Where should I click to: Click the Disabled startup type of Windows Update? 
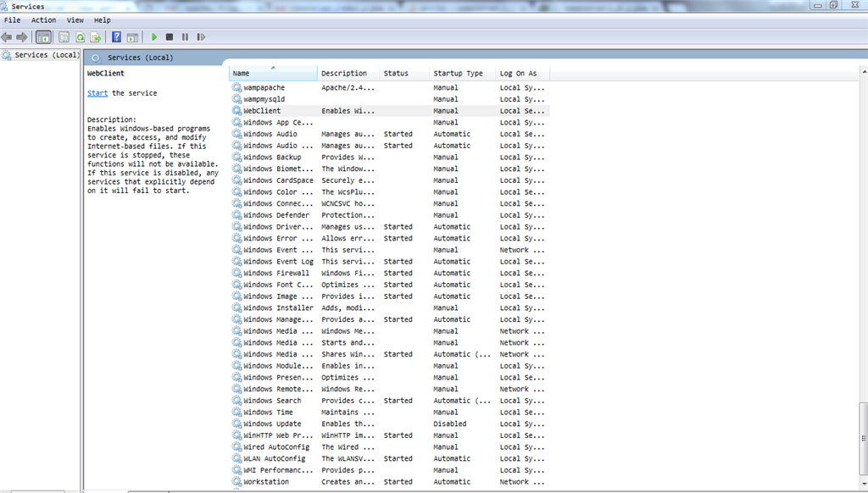pyautogui.click(x=449, y=424)
